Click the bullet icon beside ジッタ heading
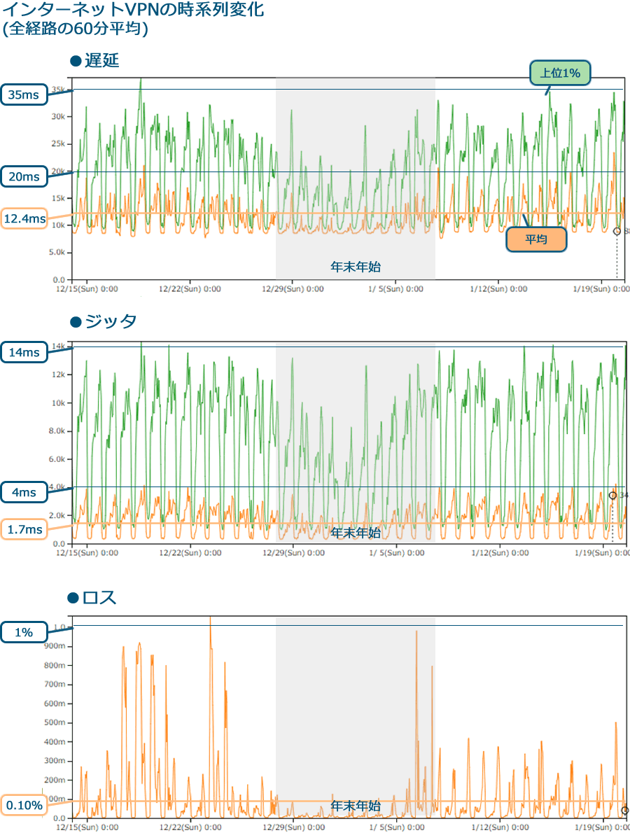The width and height of the screenshot is (630, 840). (x=76, y=322)
